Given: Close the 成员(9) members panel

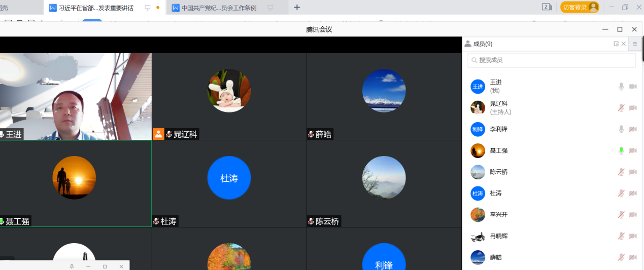Looking at the screenshot, I should tap(624, 44).
